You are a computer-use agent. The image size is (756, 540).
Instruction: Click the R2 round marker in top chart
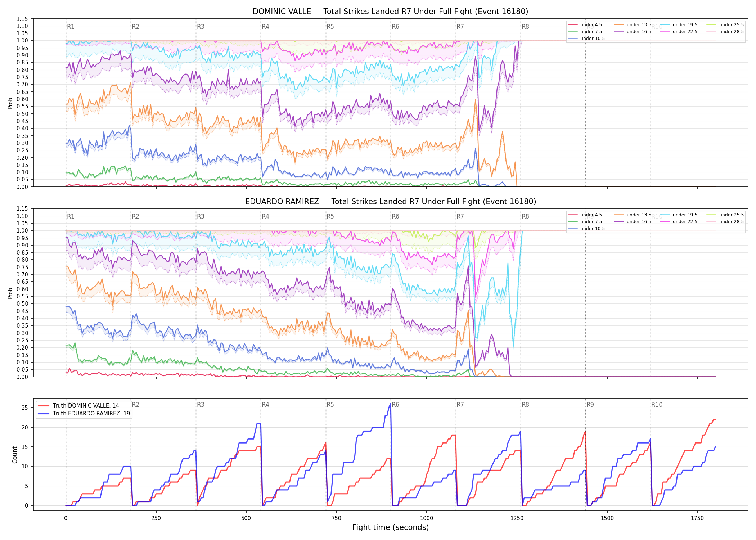(x=135, y=27)
